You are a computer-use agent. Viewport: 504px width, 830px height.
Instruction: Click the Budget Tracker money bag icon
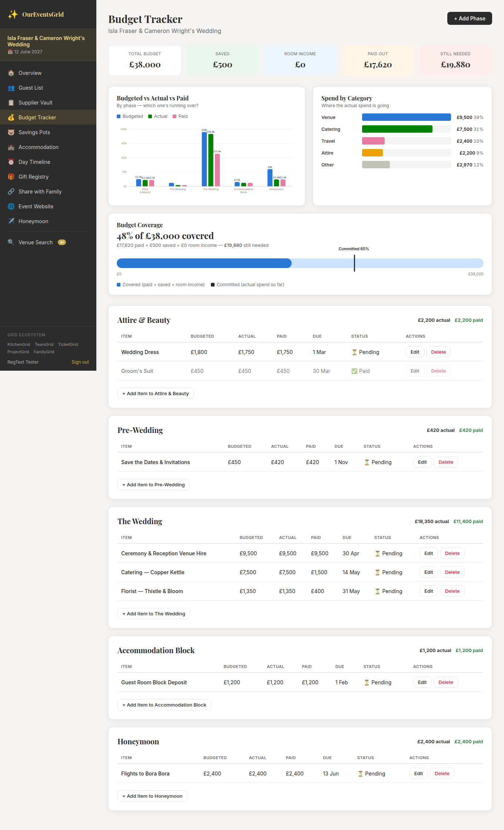coord(11,118)
